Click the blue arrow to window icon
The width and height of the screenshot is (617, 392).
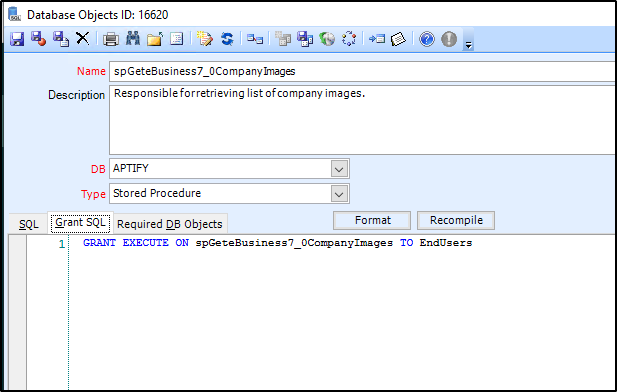point(377,39)
